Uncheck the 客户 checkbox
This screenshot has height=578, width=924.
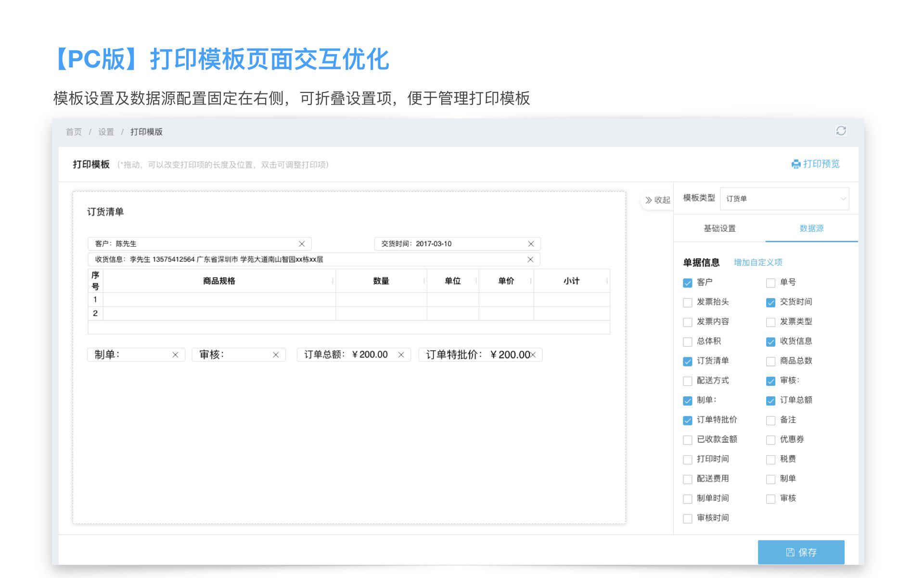click(x=687, y=283)
